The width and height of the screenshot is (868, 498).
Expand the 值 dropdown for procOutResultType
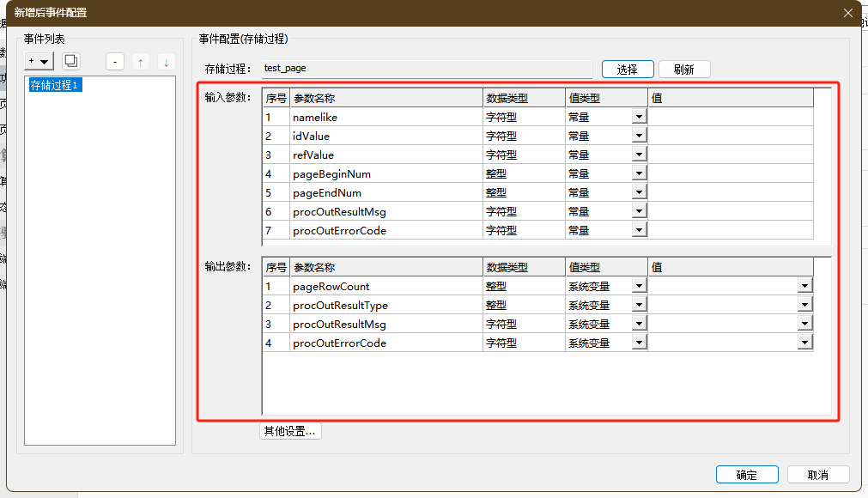[x=804, y=305]
